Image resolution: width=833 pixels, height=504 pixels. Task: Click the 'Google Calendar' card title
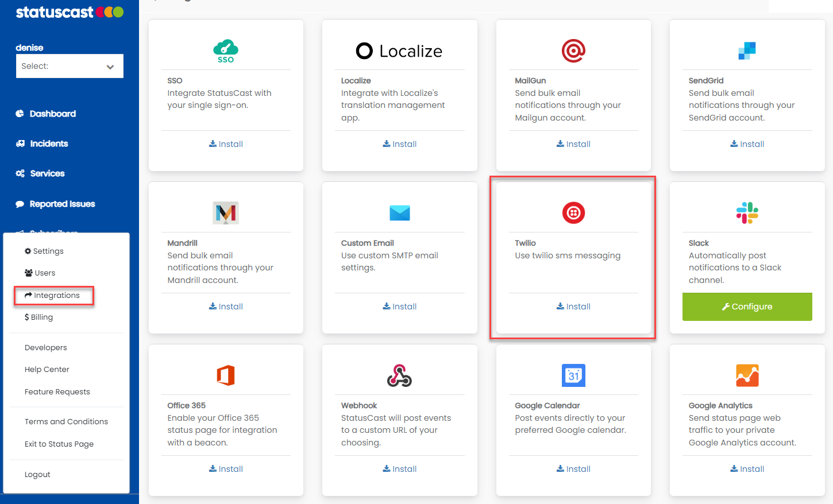click(547, 405)
